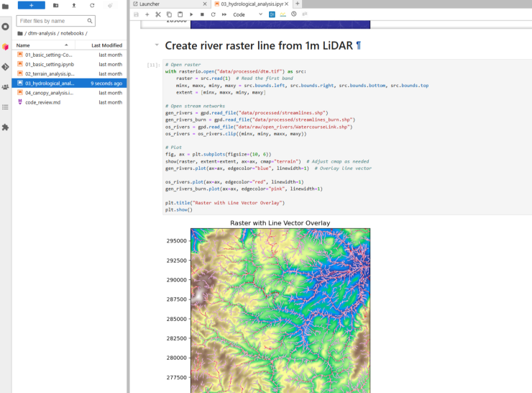Refresh the file browser list
The image size is (532, 393).
pyautogui.click(x=91, y=5)
